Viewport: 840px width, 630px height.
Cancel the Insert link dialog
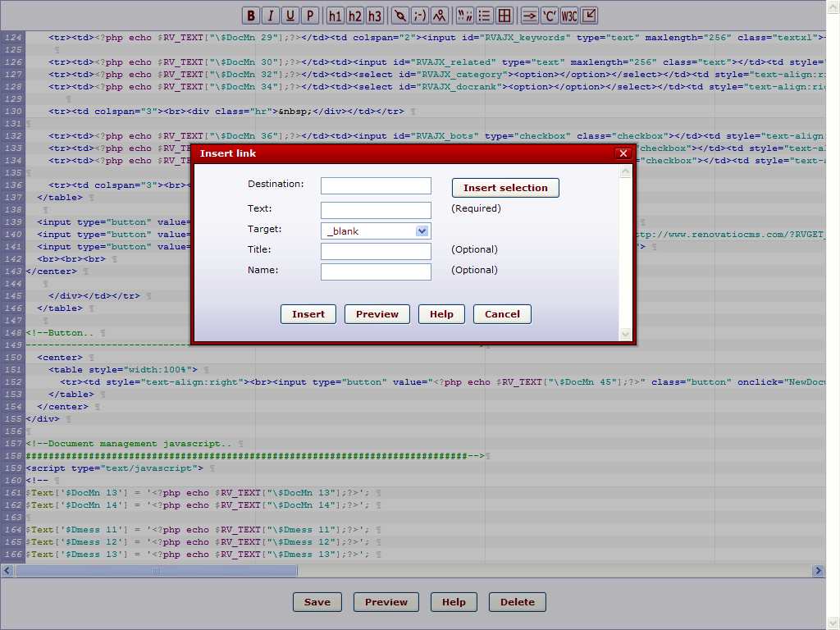[x=502, y=314]
